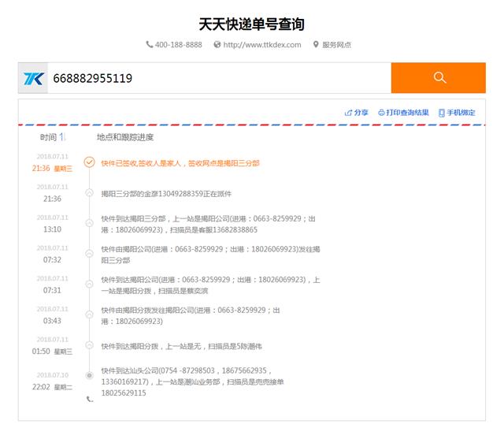Viewport: 504px width, 428px height.
Task: Open the http://www.ttkdex.com website link
Action: 262,45
